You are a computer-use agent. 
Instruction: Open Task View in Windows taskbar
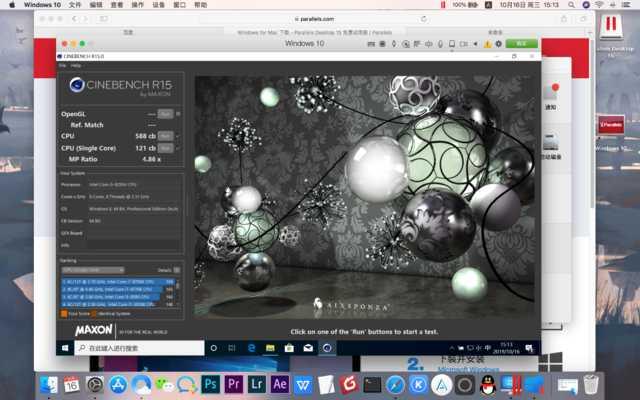click(232, 348)
